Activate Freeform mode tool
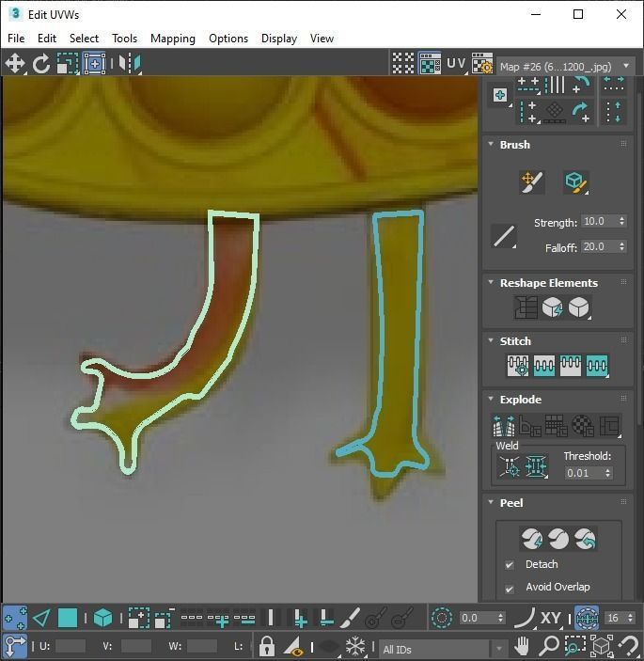 (x=94, y=64)
